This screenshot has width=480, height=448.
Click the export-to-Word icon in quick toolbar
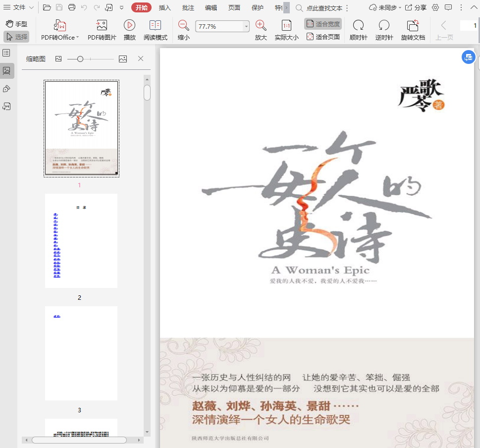coord(109,7)
